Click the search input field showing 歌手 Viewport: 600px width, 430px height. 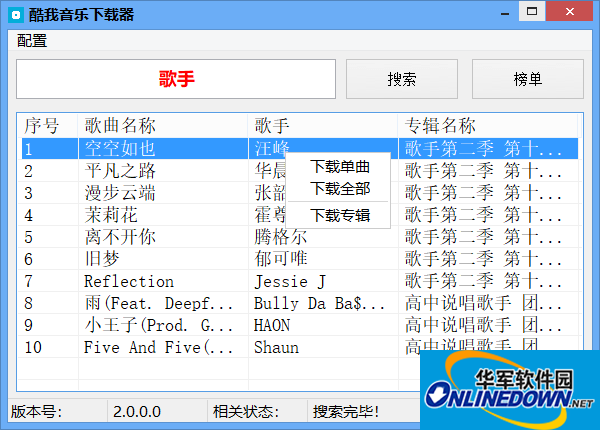176,79
